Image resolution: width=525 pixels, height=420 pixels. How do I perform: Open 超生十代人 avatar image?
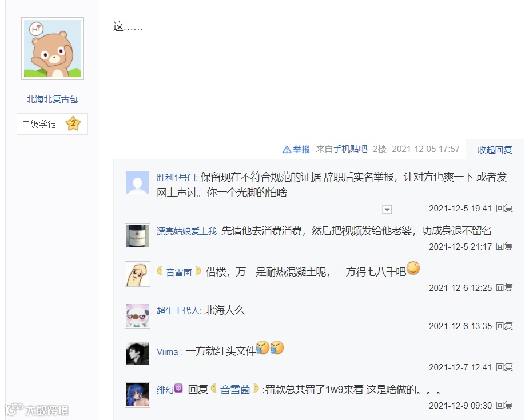pyautogui.click(x=137, y=315)
